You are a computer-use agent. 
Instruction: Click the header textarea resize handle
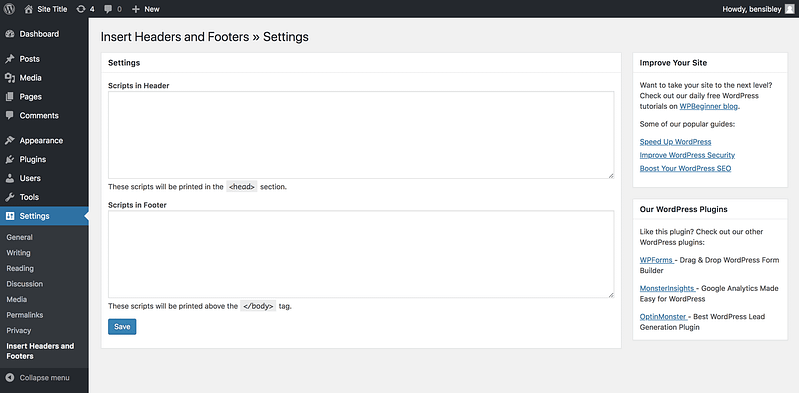611,175
